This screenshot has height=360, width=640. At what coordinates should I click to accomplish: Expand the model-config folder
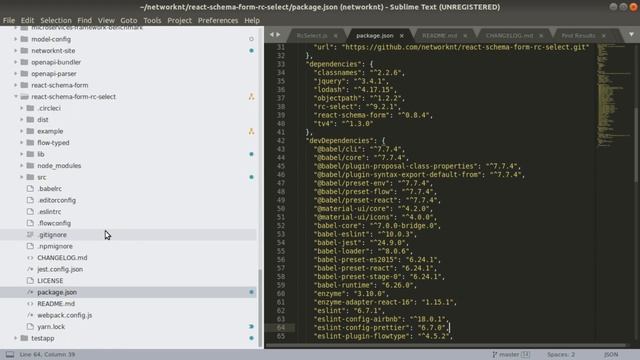click(16, 39)
